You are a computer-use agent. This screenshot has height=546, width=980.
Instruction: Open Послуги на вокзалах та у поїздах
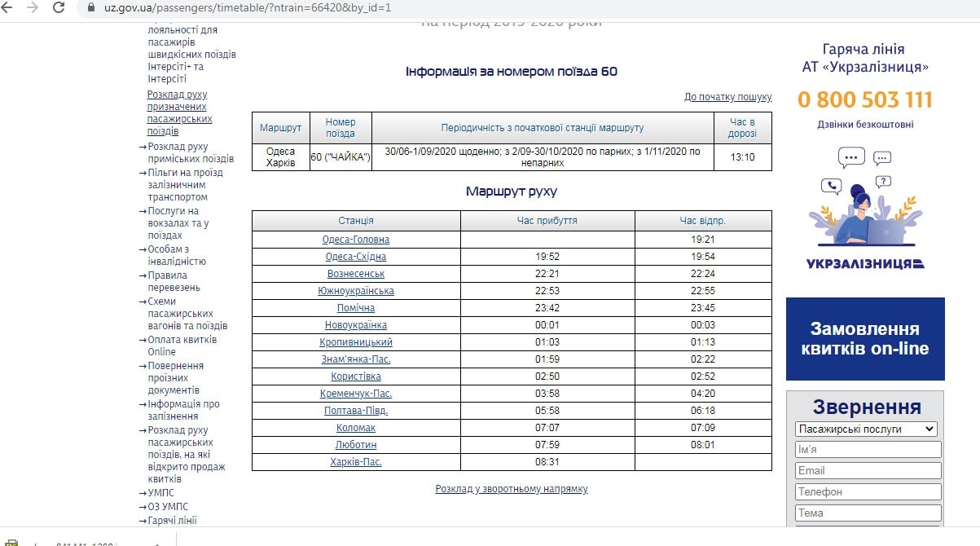178,223
